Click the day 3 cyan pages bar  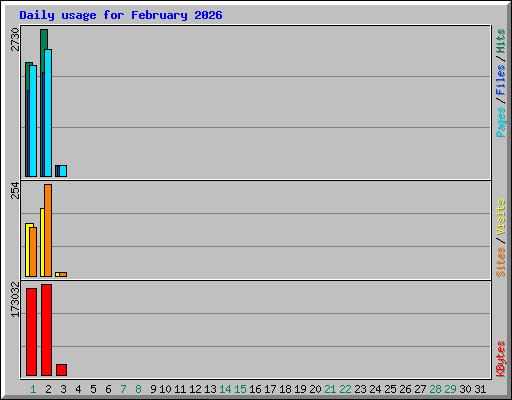tap(63, 171)
